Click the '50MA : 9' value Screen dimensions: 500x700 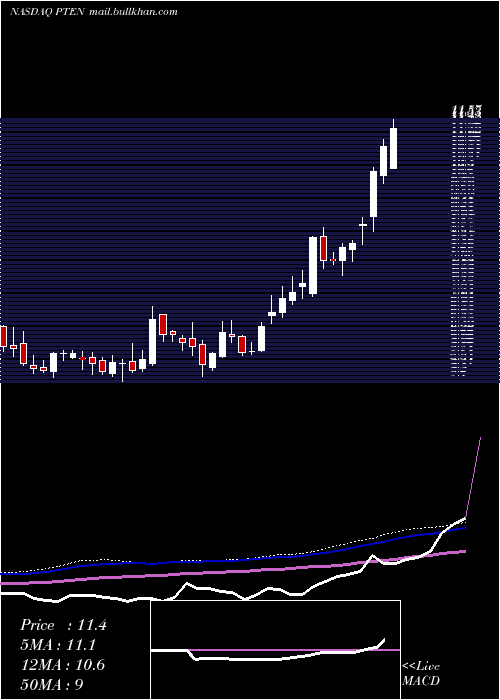coord(52,684)
